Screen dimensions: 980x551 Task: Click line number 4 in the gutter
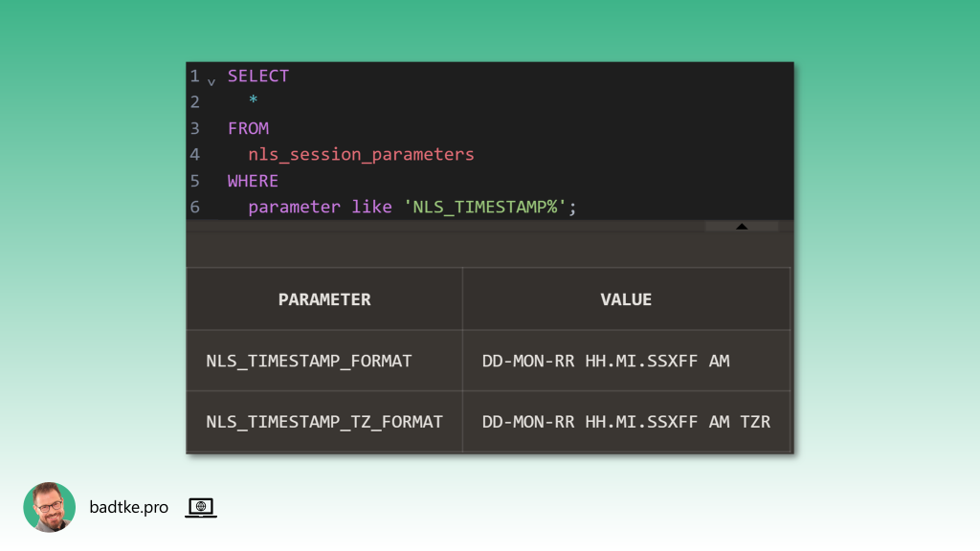tap(195, 154)
